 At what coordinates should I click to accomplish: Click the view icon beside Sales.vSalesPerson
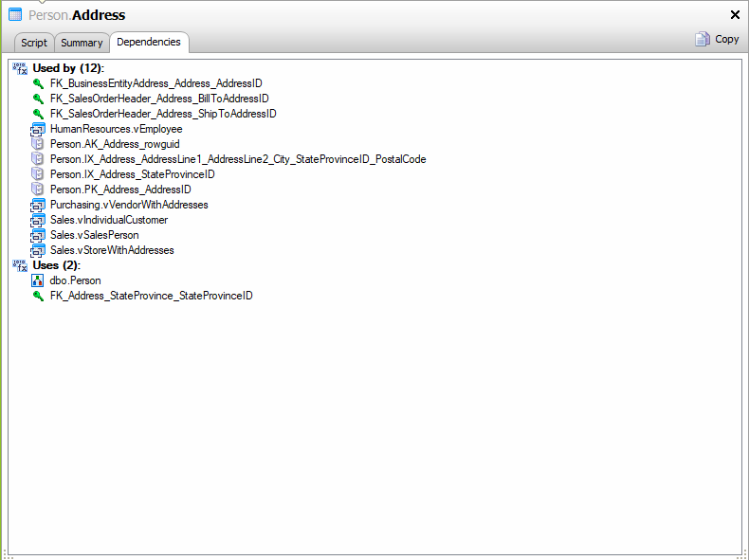tap(38, 235)
